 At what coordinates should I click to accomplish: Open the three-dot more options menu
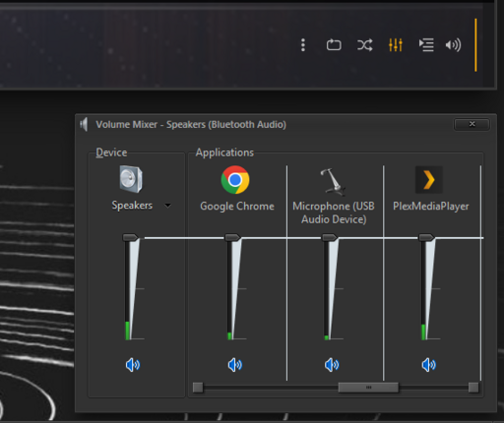pos(303,45)
